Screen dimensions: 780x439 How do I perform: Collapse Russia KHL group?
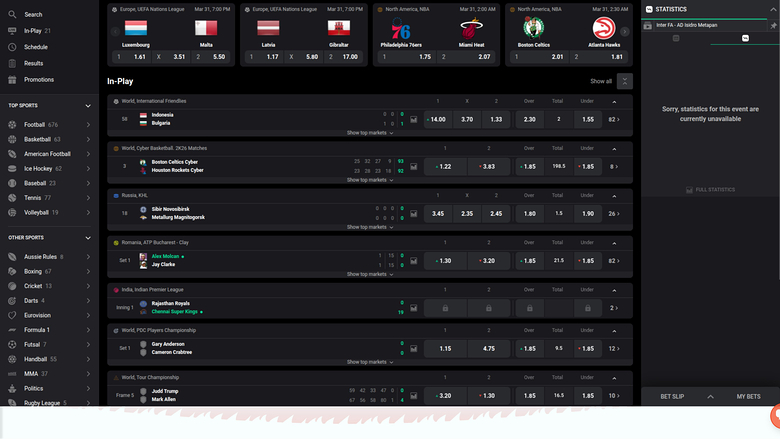tap(614, 196)
